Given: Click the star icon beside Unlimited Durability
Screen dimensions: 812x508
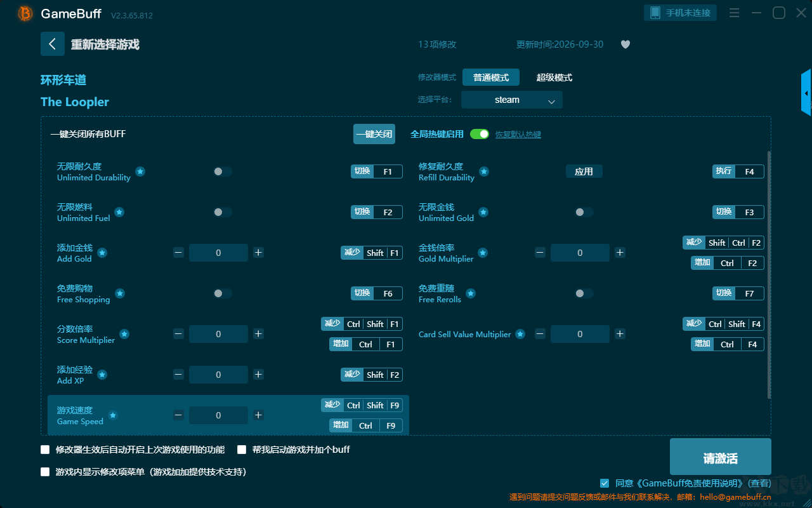Looking at the screenshot, I should tap(140, 171).
